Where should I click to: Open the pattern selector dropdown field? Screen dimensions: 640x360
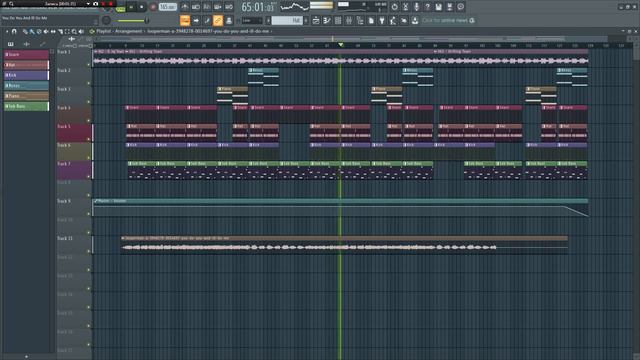288,20
